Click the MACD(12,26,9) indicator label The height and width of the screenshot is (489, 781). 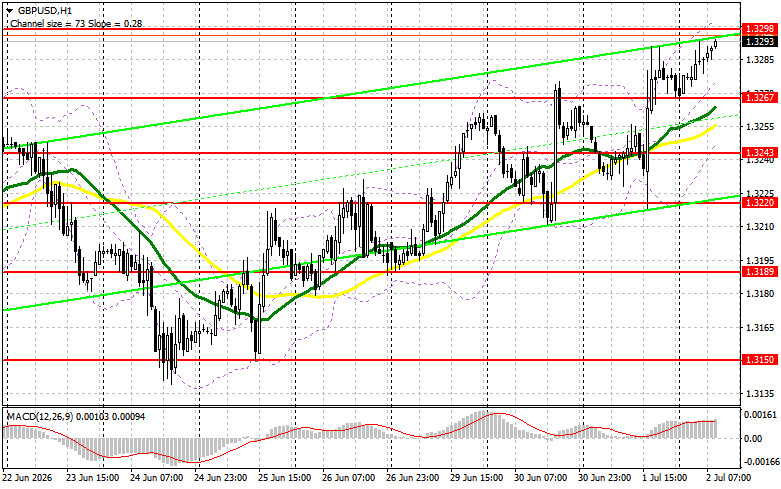click(40, 416)
